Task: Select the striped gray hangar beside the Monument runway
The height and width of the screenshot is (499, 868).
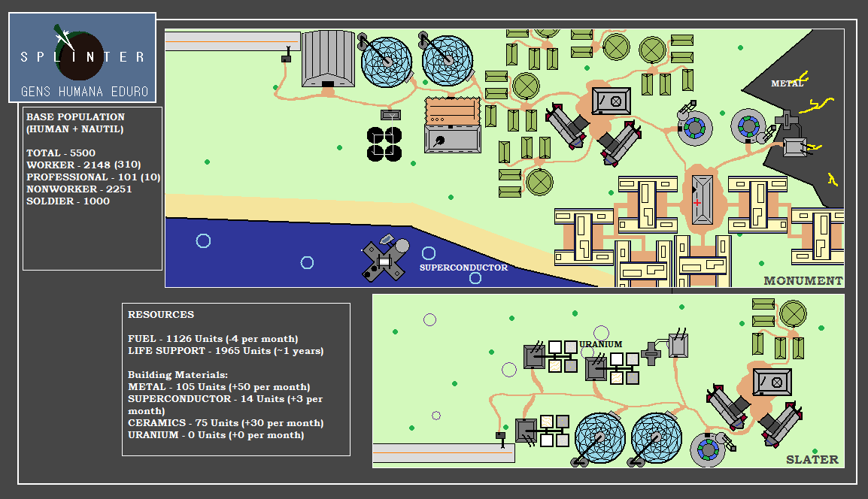Action: coord(328,59)
